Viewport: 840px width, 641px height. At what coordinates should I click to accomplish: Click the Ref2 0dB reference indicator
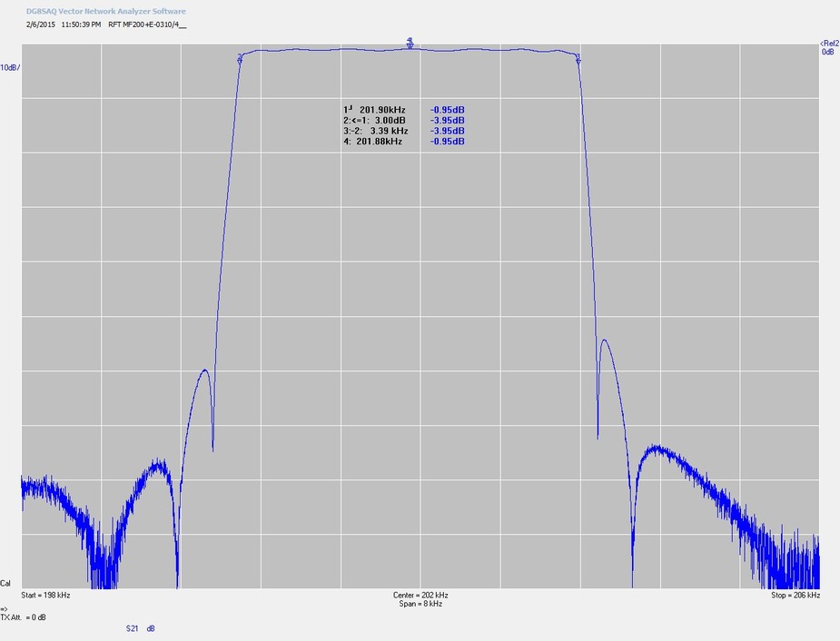(x=828, y=47)
